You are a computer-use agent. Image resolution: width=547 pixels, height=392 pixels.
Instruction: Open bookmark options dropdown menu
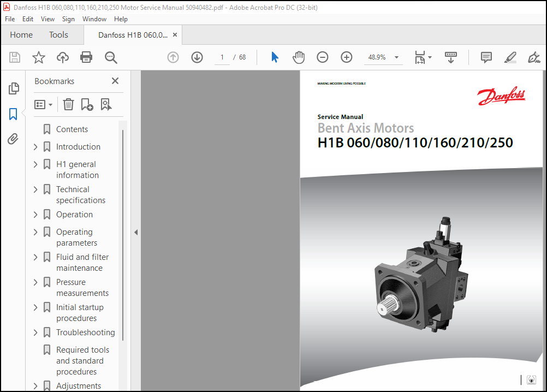(43, 104)
